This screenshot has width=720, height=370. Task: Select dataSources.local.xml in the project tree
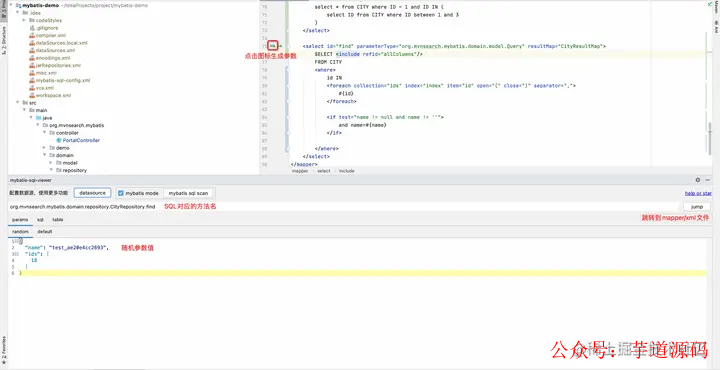(x=62, y=43)
